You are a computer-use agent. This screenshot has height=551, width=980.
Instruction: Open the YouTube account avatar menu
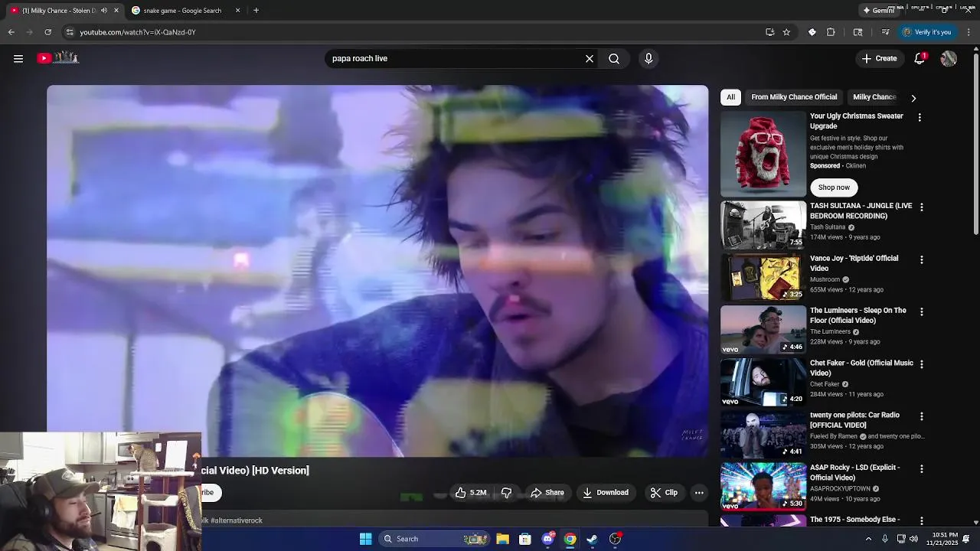(x=949, y=58)
